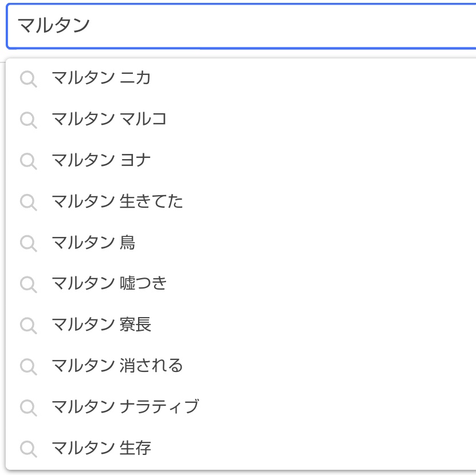
Task: Click the search field containing マルタン
Action: point(241,26)
